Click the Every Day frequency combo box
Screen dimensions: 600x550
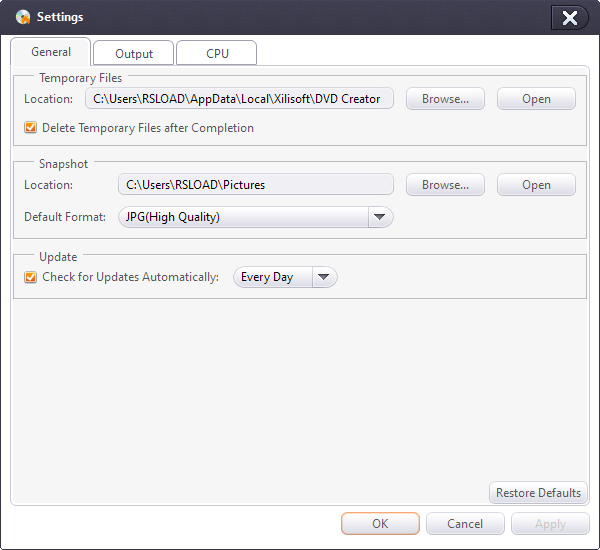pyautogui.click(x=285, y=277)
